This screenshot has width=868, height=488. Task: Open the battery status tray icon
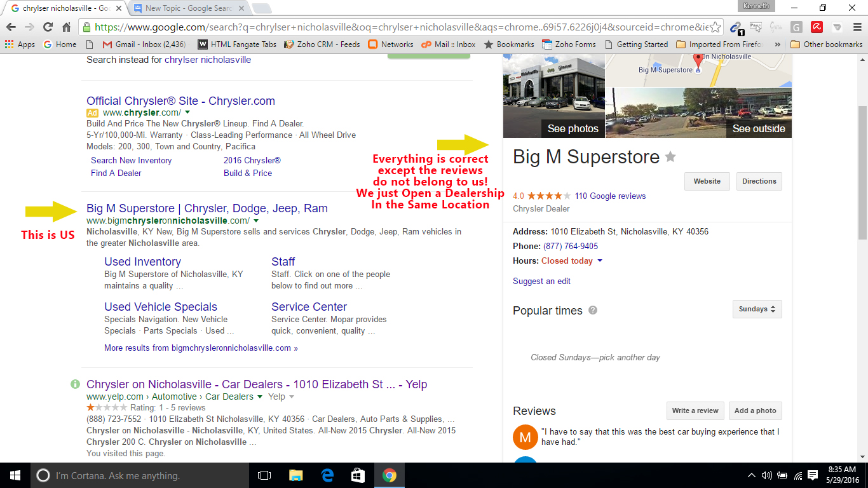[782, 475]
